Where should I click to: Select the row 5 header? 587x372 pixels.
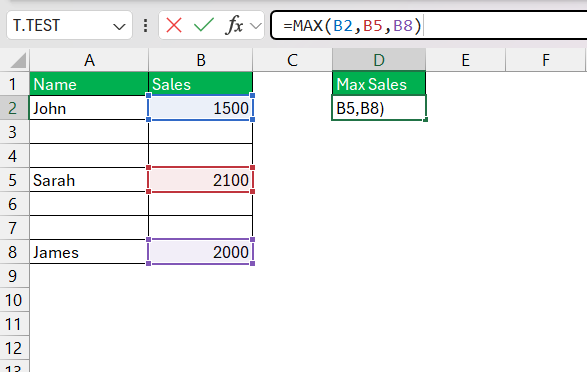pyautogui.click(x=14, y=180)
